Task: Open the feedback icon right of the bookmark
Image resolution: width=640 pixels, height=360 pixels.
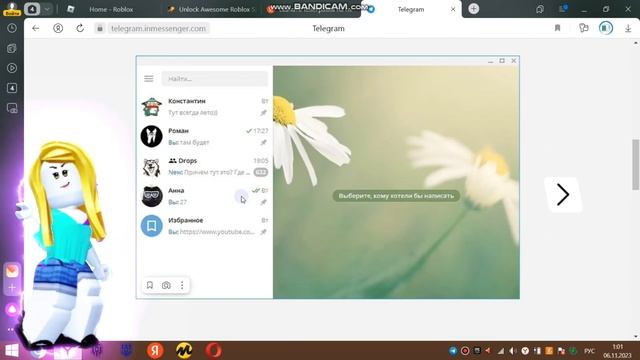Action: [x=584, y=28]
